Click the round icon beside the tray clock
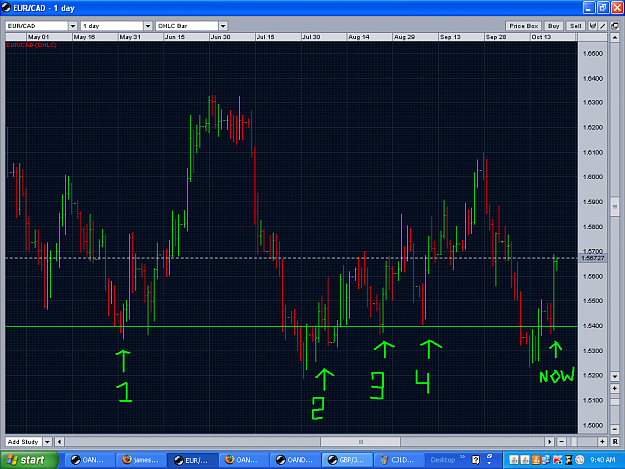The image size is (625, 469). 580,460
